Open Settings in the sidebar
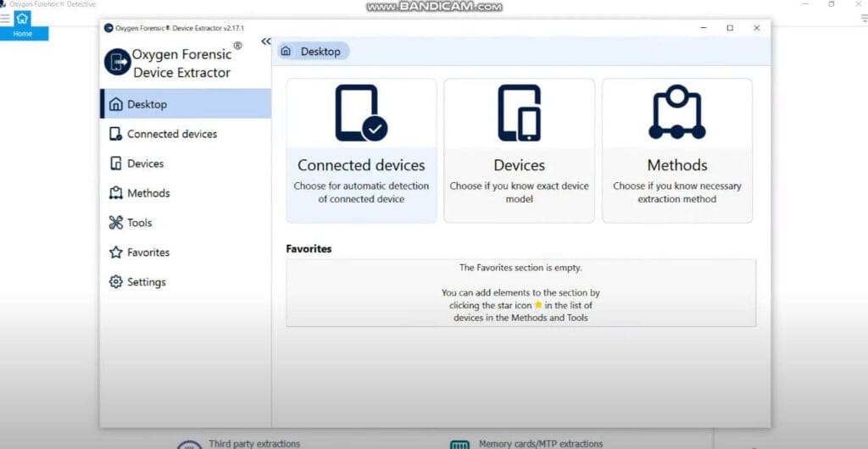Screen dimensions: 868x449 pos(186,282)
